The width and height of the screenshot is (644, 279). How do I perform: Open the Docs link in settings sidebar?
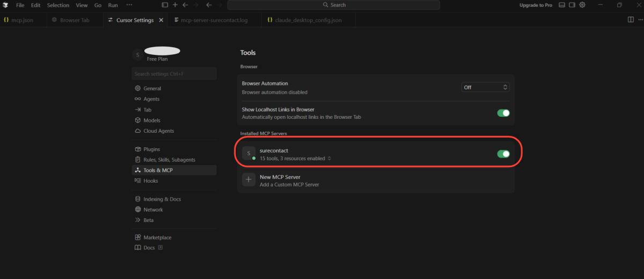(149, 248)
